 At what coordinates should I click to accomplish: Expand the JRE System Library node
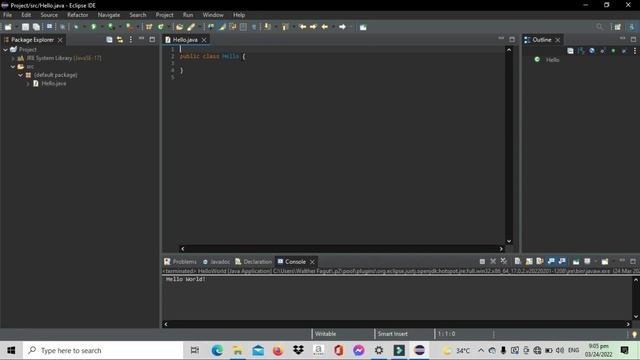[x=13, y=58]
